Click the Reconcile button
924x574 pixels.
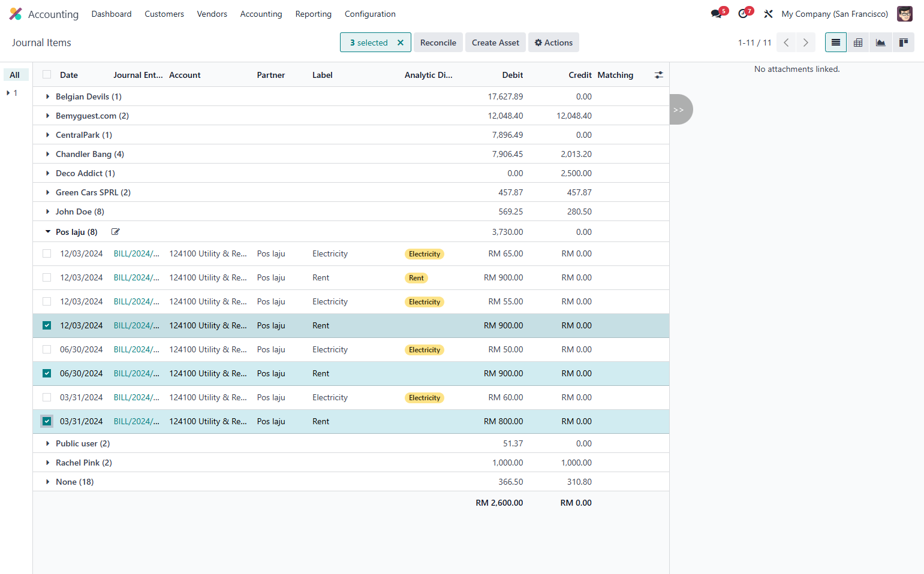tap(438, 43)
